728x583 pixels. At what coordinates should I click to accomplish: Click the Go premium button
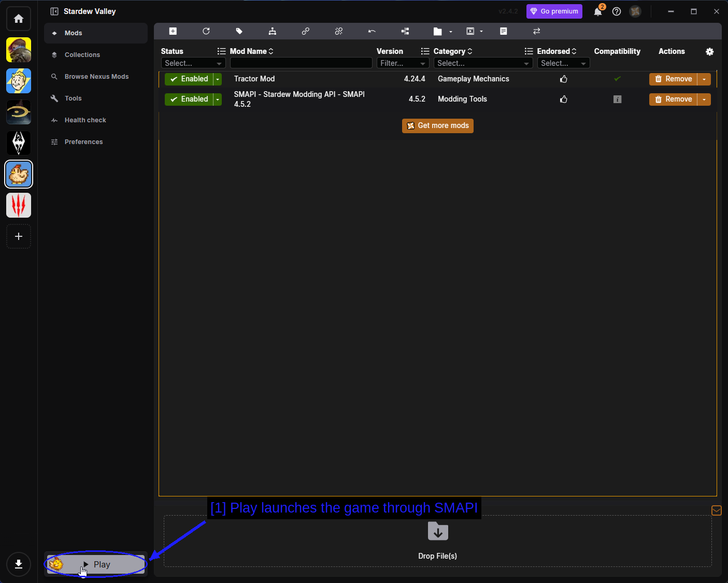(554, 11)
